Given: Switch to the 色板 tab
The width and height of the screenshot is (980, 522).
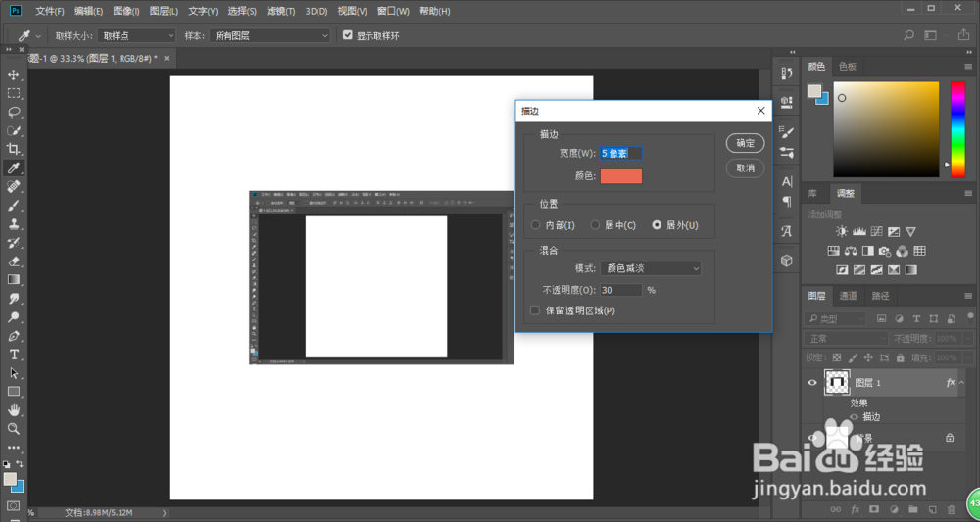Looking at the screenshot, I should (x=848, y=67).
